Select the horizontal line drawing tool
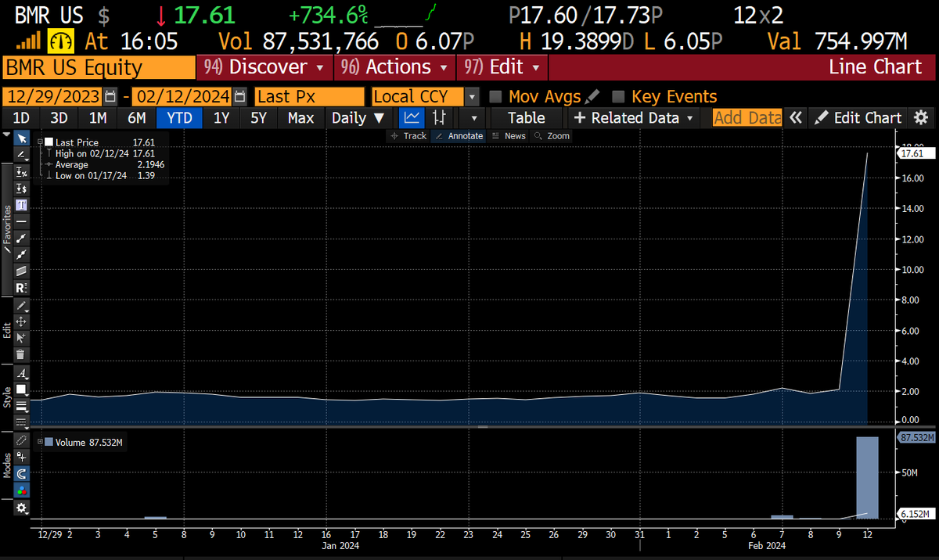The height and width of the screenshot is (560, 939). [x=22, y=221]
